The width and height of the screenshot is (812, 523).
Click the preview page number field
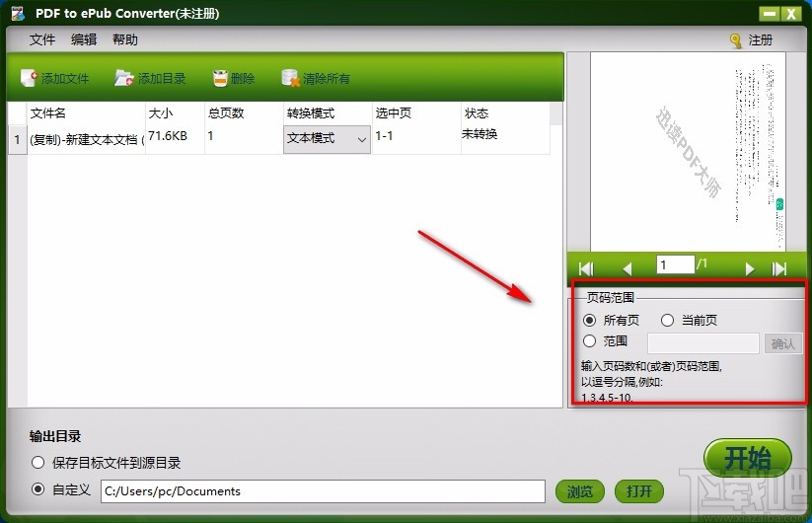pyautogui.click(x=675, y=264)
